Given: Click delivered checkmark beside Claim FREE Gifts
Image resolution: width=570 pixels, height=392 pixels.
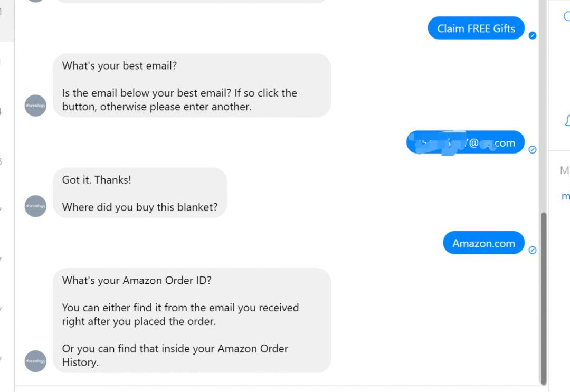Looking at the screenshot, I should pos(532,35).
